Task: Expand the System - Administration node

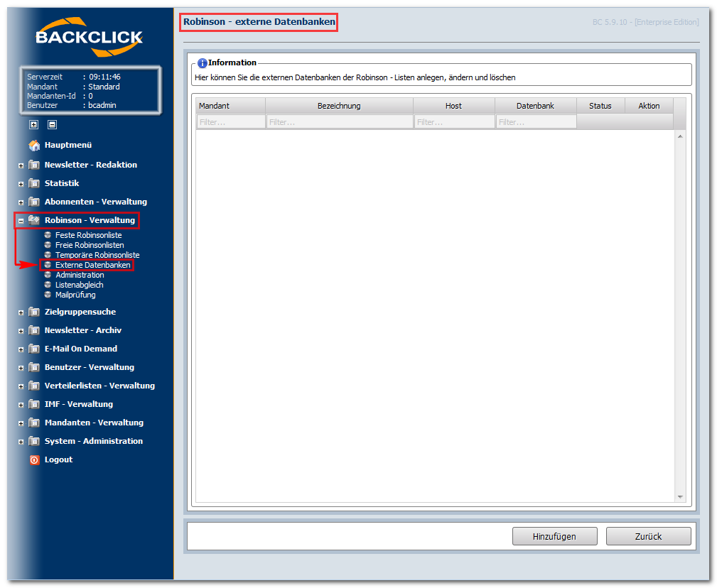Action: 21,442
